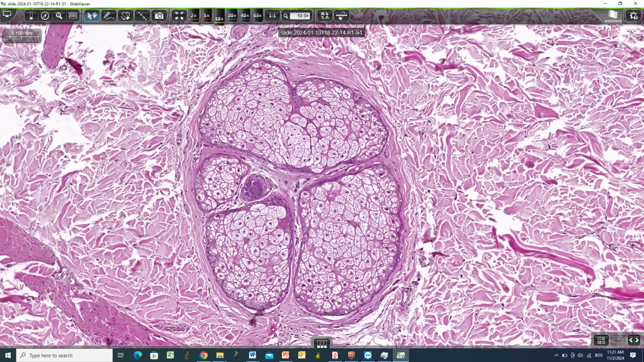Take a snapshot with the camera icon

[159, 16]
